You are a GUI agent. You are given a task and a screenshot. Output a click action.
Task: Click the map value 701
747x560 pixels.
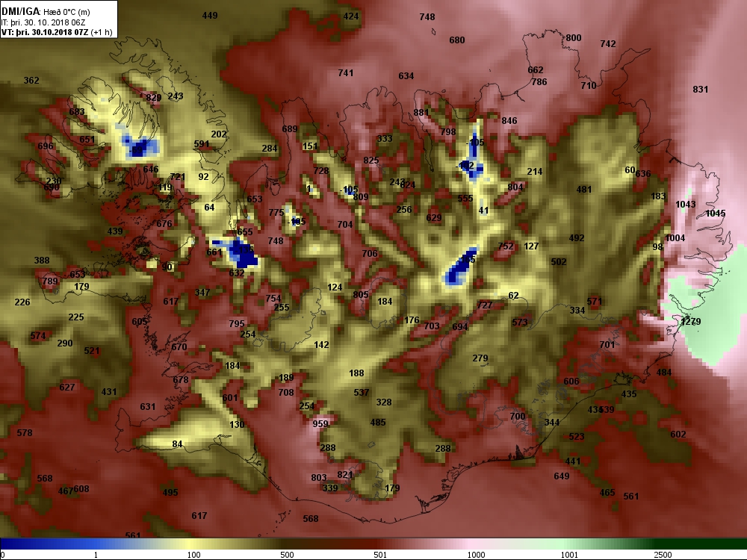tap(607, 344)
